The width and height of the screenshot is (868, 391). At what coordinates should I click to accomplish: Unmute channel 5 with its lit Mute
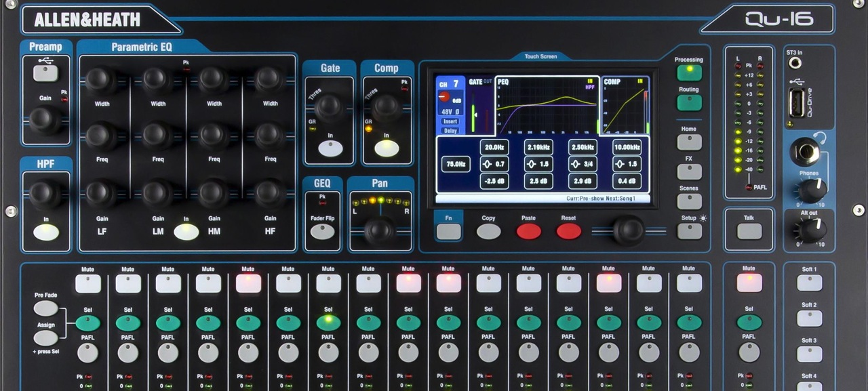248,283
